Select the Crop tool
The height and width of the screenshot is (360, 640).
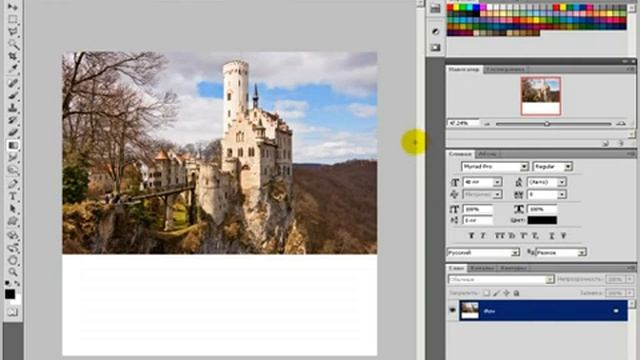pos(12,56)
